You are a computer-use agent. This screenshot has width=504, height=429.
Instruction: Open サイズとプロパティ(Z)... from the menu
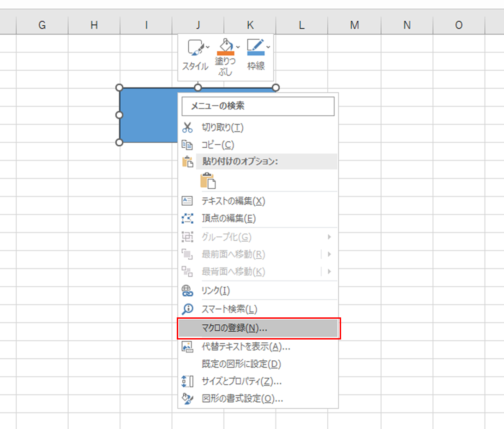(x=258, y=381)
